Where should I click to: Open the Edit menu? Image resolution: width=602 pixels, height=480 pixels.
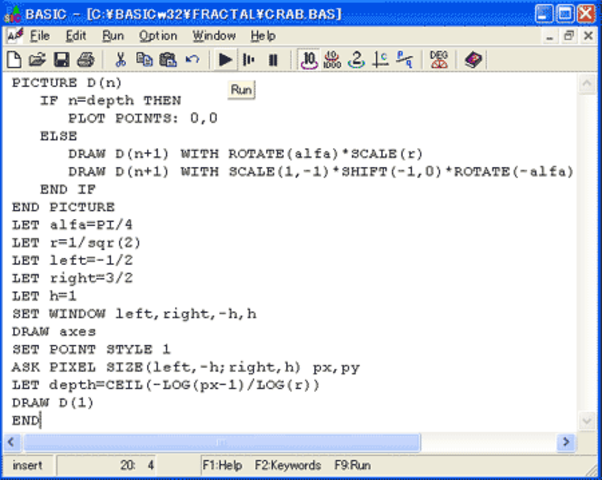(76, 36)
